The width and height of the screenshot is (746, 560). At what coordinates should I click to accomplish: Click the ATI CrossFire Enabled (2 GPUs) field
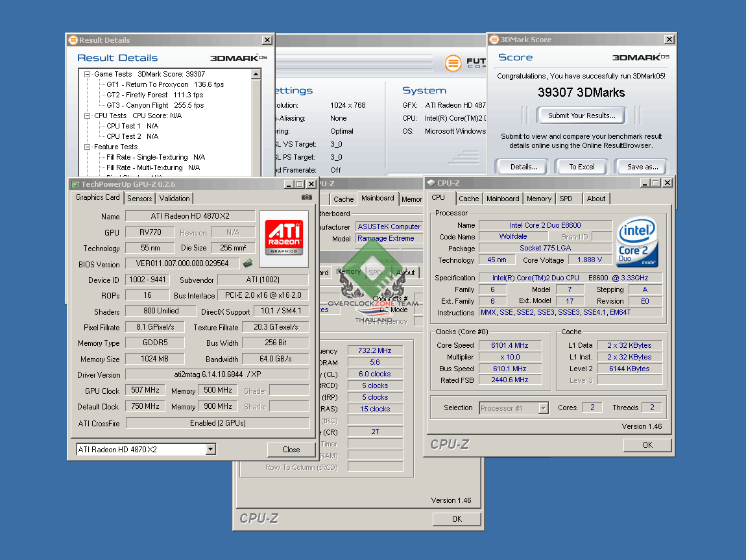[217, 423]
